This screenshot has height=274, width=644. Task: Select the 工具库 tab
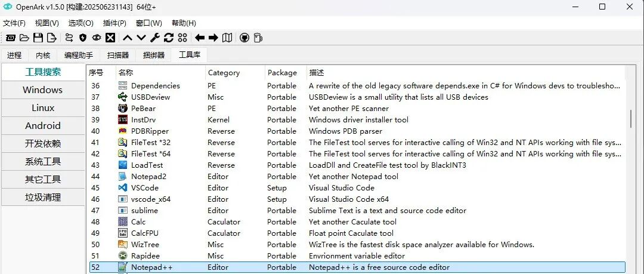(x=190, y=54)
